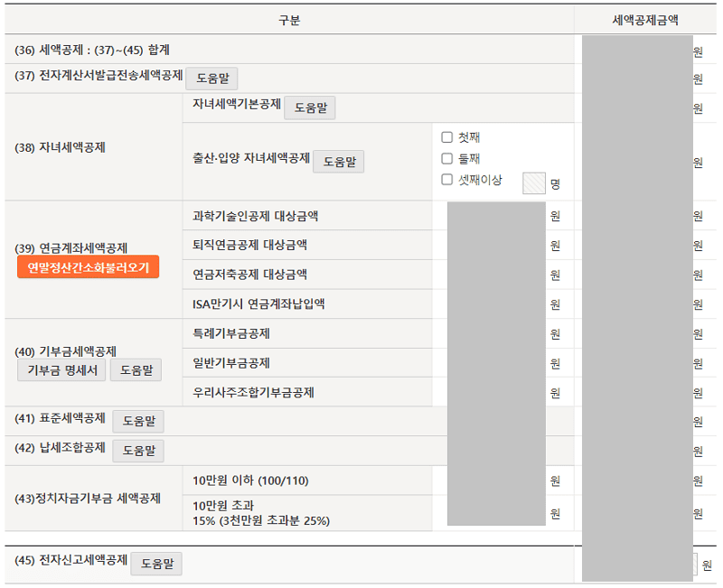Click 도움말 for (41) 표준세액공제

click(138, 422)
